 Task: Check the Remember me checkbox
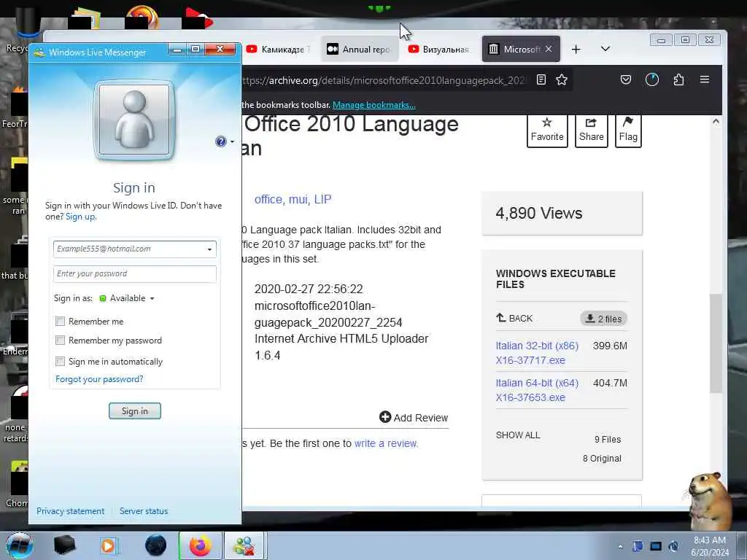(60, 322)
